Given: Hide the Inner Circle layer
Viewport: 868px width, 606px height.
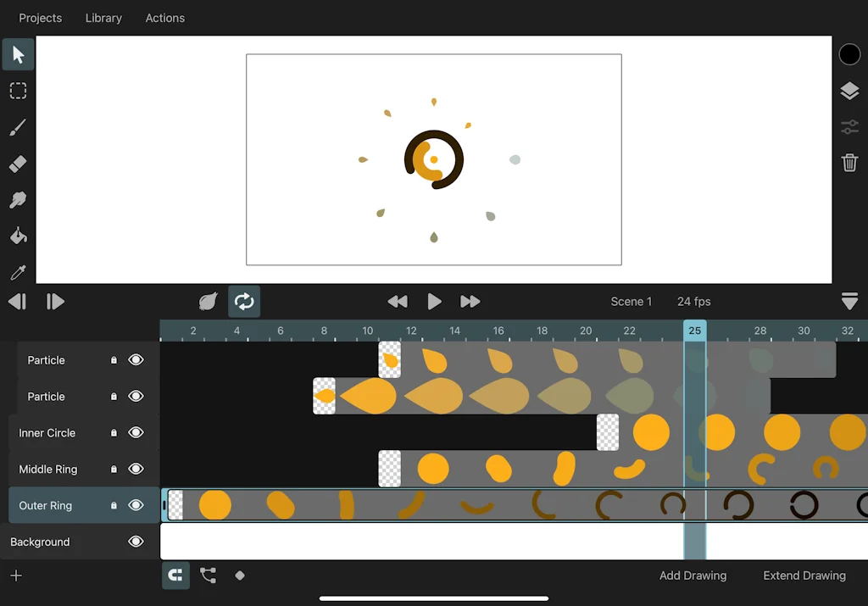Looking at the screenshot, I should tap(136, 432).
